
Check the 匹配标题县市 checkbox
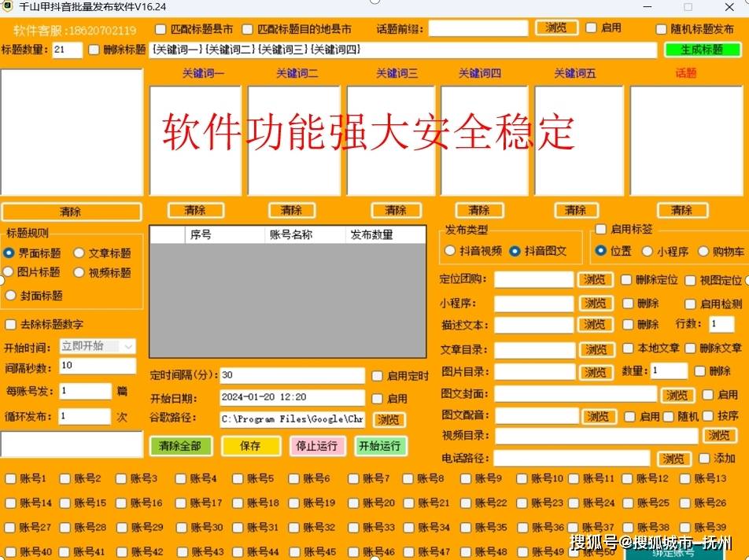point(160,30)
